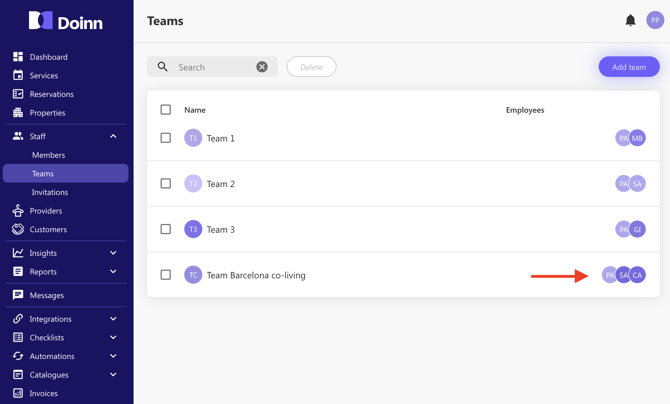Click the Integrations link icon
Image resolution: width=670 pixels, height=404 pixels.
[x=18, y=318]
